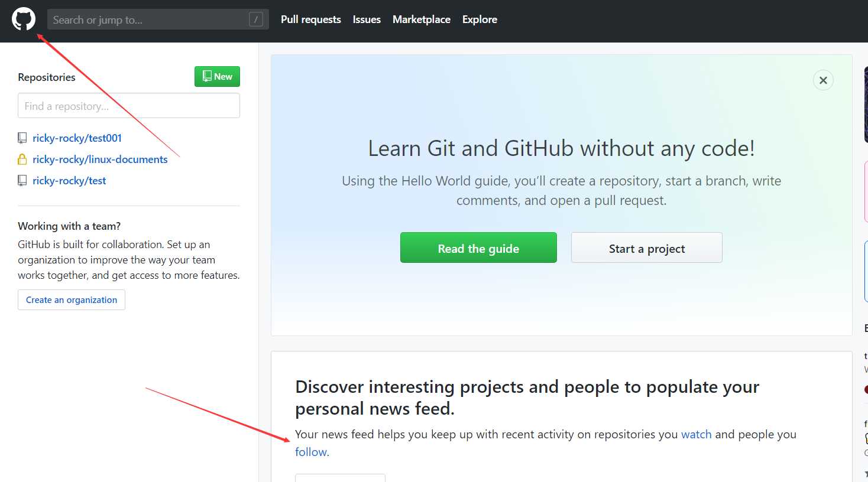This screenshot has width=868, height=482.
Task: Open the ricky-rocky/test001 repository
Action: pyautogui.click(x=77, y=138)
